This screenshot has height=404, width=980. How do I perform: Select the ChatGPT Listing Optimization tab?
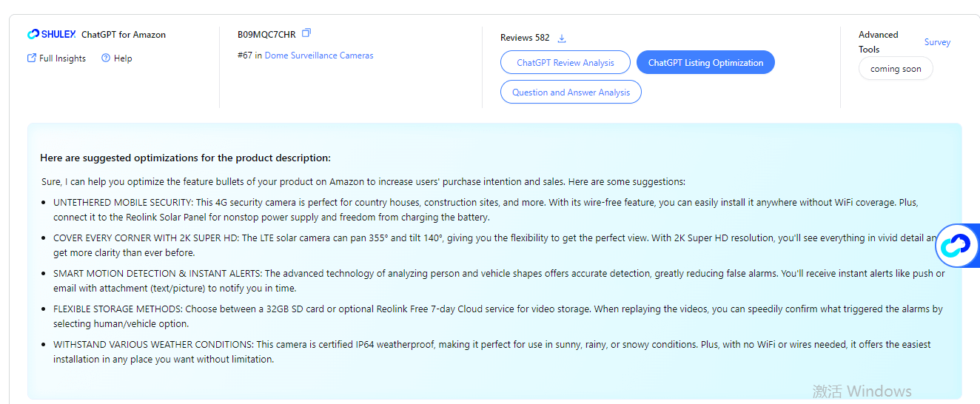click(x=705, y=63)
